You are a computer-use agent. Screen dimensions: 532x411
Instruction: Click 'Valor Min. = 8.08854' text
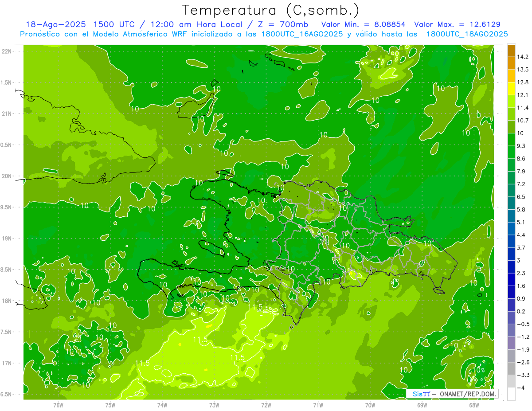363,24
